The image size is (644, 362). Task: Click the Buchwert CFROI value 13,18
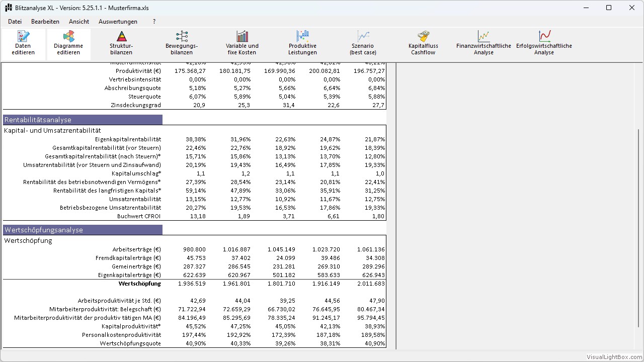tap(197, 216)
